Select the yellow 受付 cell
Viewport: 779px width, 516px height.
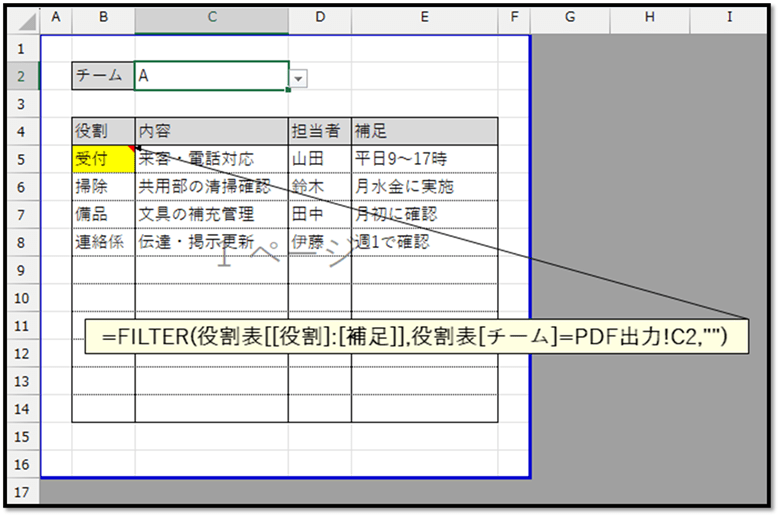[x=102, y=158]
